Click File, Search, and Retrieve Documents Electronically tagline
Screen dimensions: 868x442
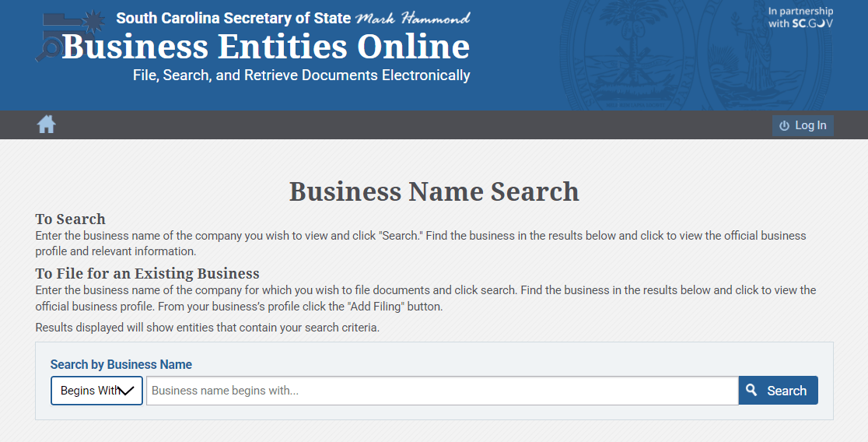click(x=302, y=75)
